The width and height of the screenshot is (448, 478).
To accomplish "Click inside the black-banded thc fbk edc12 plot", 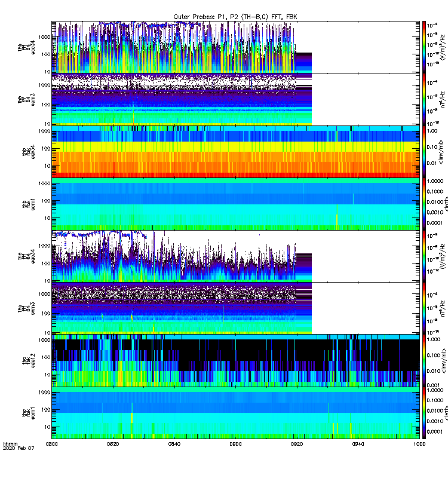I will pos(235,361).
